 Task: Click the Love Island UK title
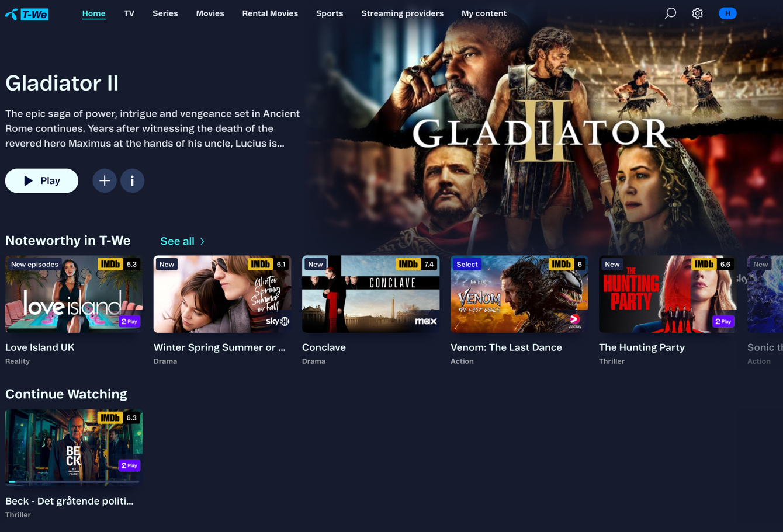click(40, 347)
